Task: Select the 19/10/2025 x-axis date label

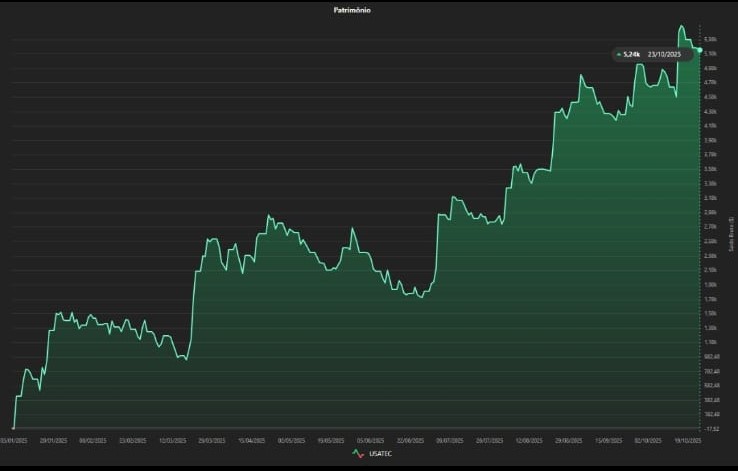Action: (688, 439)
